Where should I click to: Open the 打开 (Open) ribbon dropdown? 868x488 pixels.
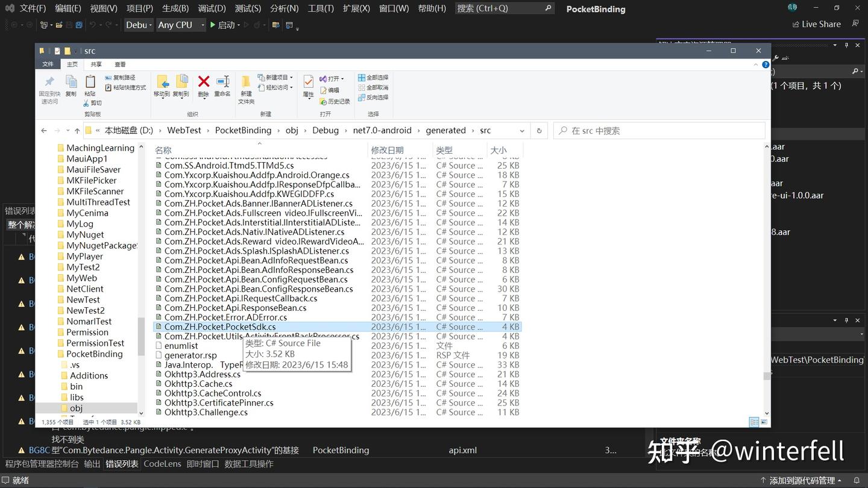[332, 79]
